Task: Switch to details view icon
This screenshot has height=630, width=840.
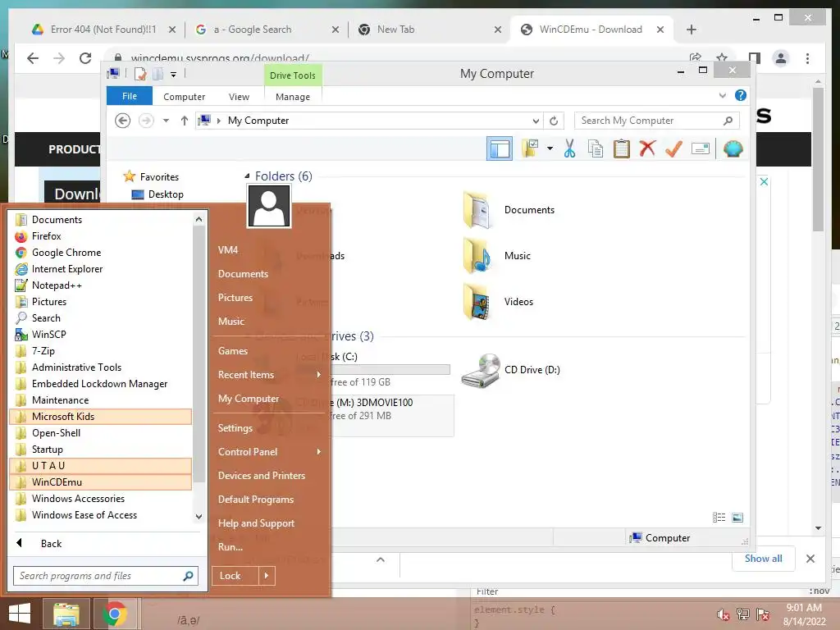Action: [x=719, y=517]
